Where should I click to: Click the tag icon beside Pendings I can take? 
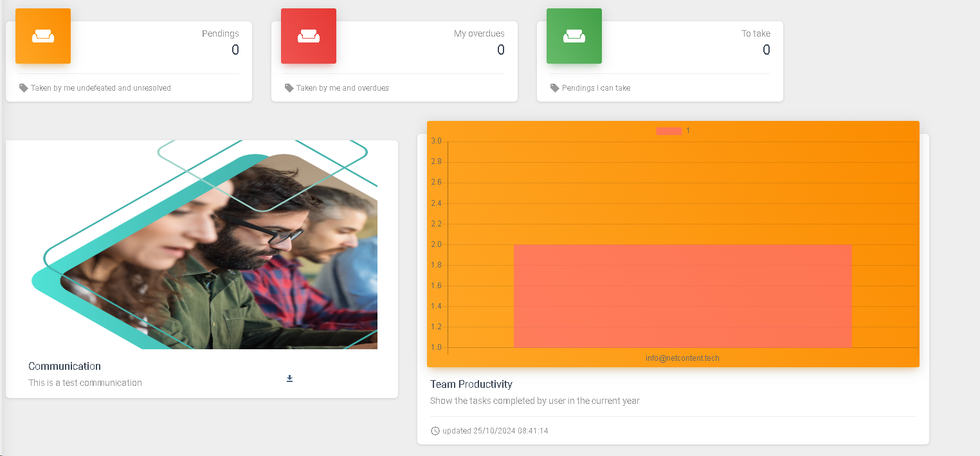[555, 87]
